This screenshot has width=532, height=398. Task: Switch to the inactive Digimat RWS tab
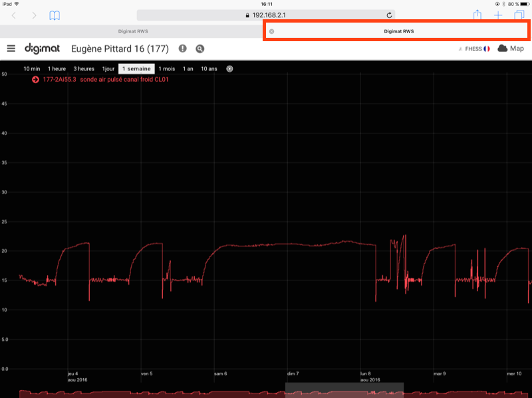click(x=133, y=31)
